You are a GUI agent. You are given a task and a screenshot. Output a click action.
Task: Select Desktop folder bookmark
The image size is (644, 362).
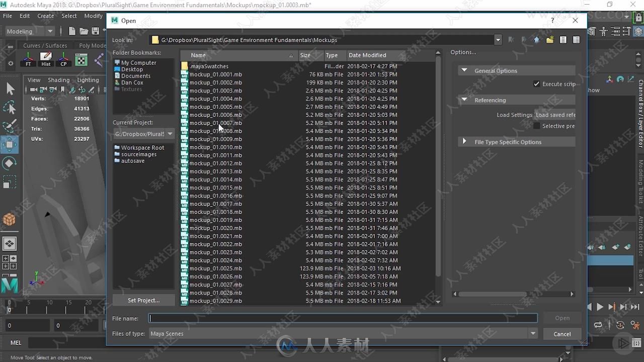pos(129,69)
